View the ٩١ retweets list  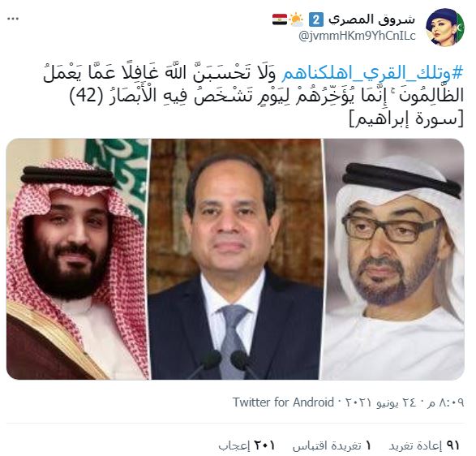[424, 445]
